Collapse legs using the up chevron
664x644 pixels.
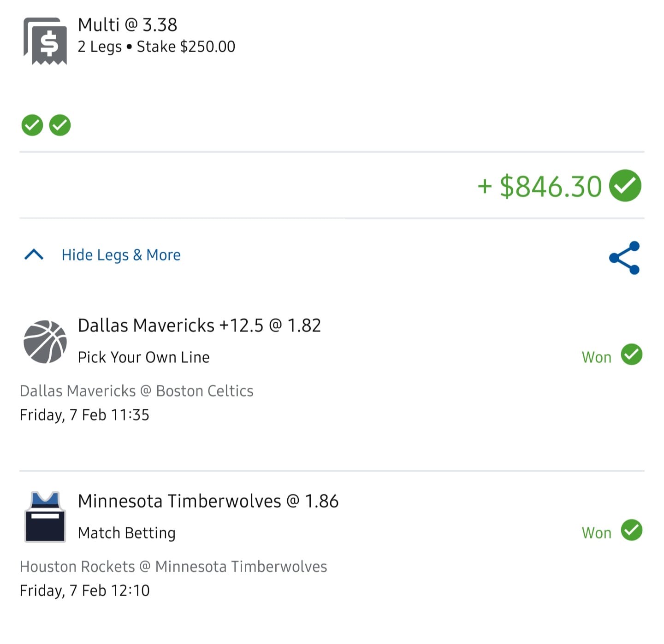(x=34, y=254)
